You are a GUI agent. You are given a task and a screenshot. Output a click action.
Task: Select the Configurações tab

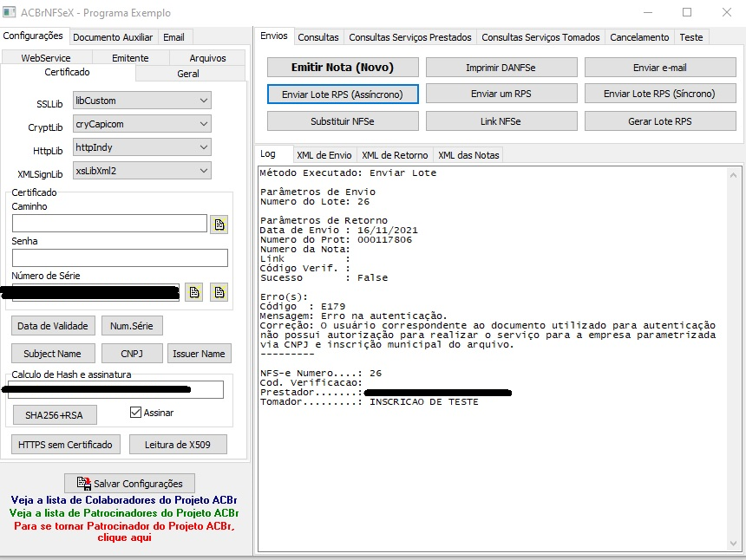33,36
